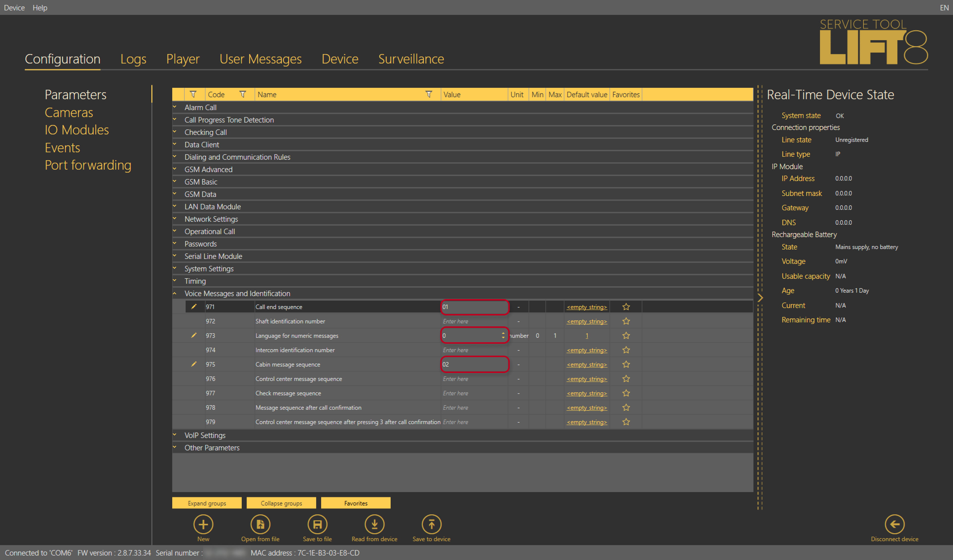Click the filter icon in Code column
The width and height of the screenshot is (953, 560).
(x=243, y=94)
